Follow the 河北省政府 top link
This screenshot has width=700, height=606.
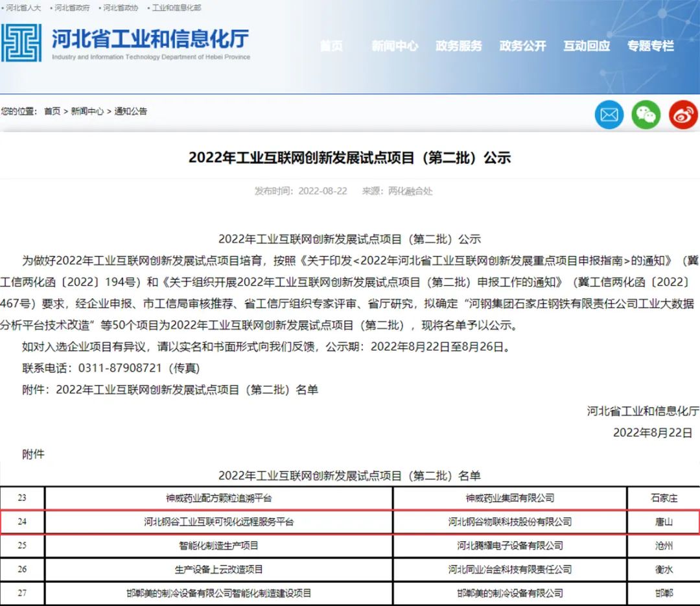(72, 8)
